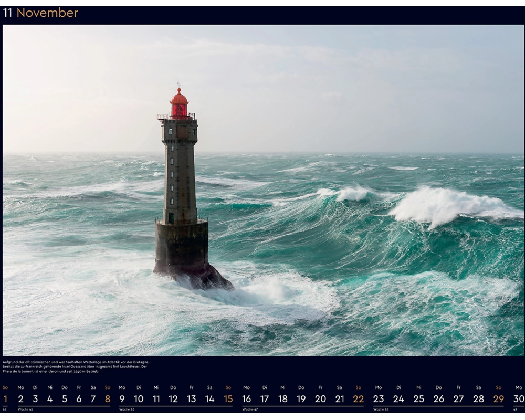Click the lighthouse's red lantern in the photo

(179, 103)
